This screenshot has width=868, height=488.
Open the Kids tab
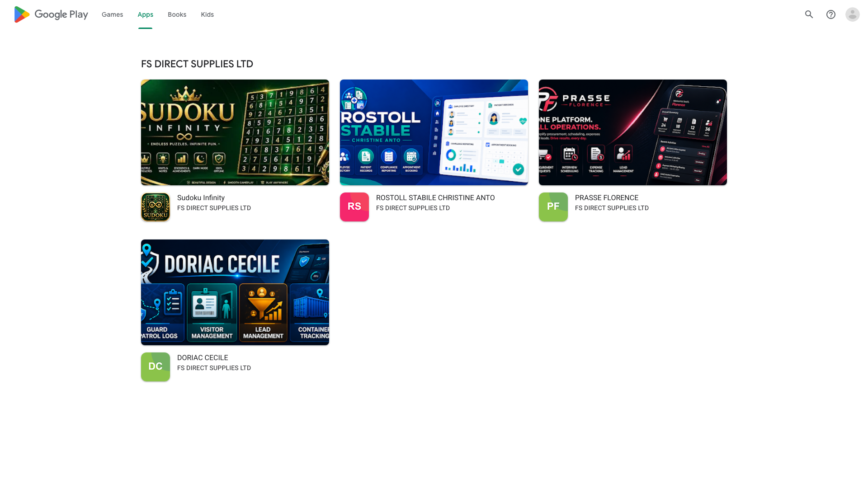click(207, 14)
